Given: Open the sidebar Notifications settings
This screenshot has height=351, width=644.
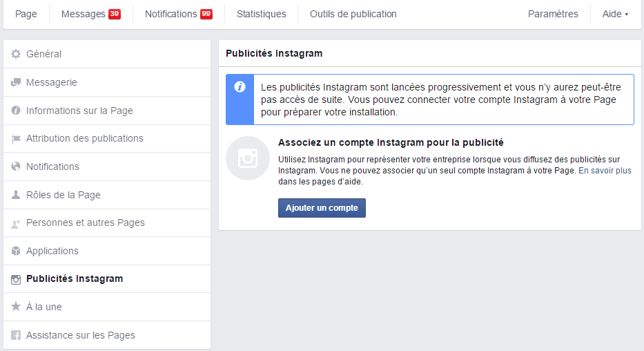Looking at the screenshot, I should click(x=107, y=167).
